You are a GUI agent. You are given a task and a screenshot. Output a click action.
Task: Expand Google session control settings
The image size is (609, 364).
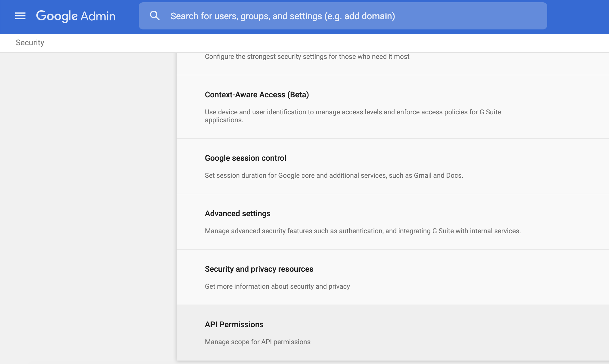pyautogui.click(x=245, y=158)
